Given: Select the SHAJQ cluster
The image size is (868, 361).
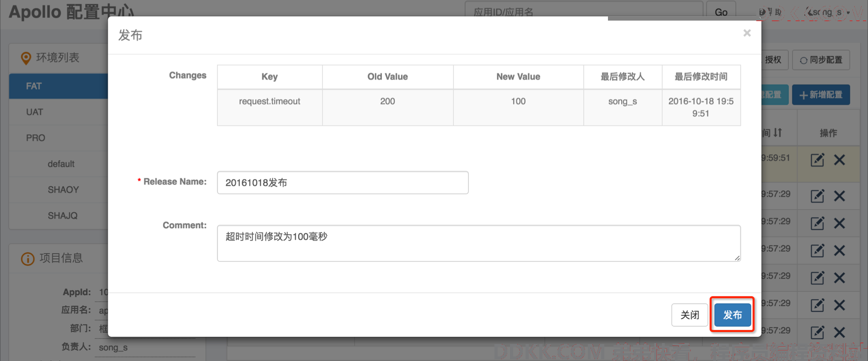Looking at the screenshot, I should [63, 216].
